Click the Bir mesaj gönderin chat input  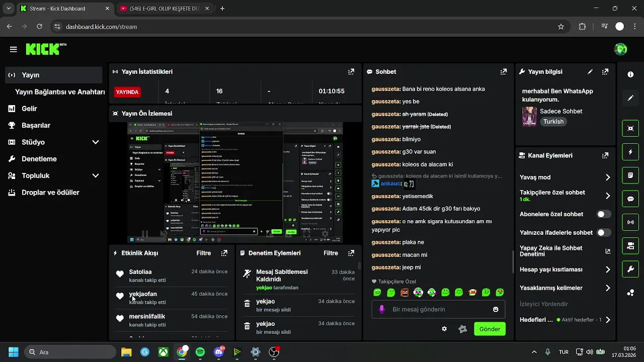tap(438, 309)
